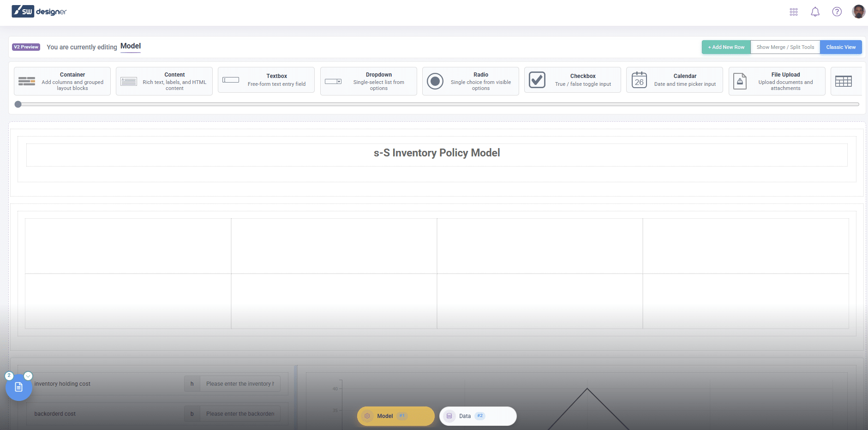The width and height of the screenshot is (868, 430).
Task: Choose the Textbox component tile
Action: click(x=266, y=80)
